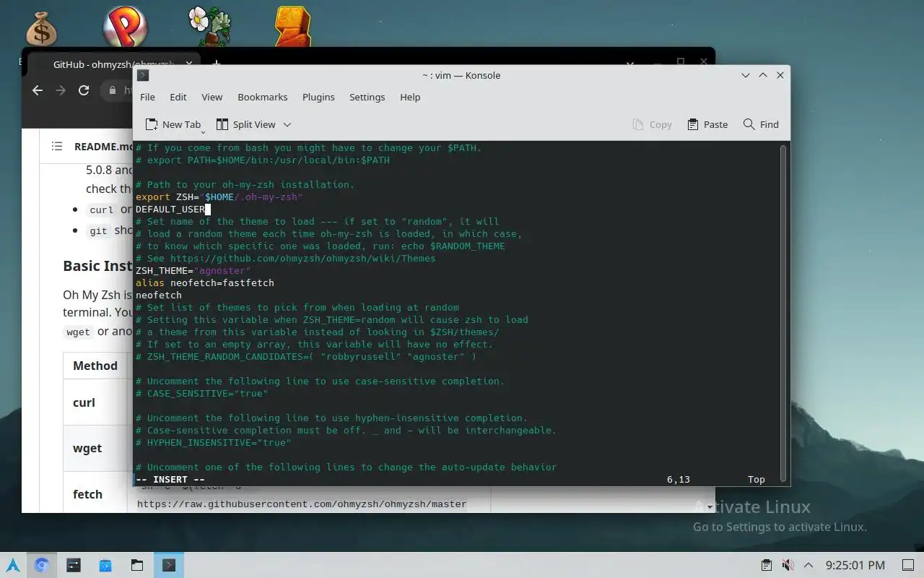The image size is (924, 578).
Task: Click the DEFAULT_USER line in vim
Action: 170,210
